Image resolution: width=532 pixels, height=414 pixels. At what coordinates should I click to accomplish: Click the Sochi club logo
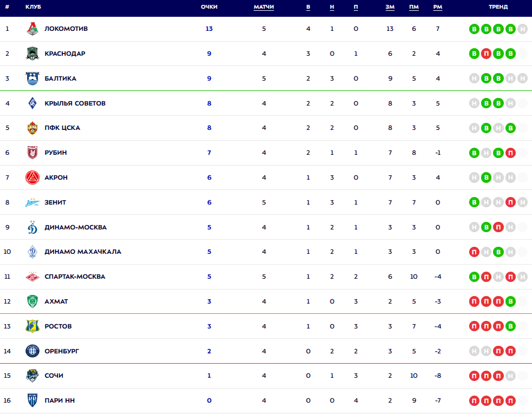(33, 376)
